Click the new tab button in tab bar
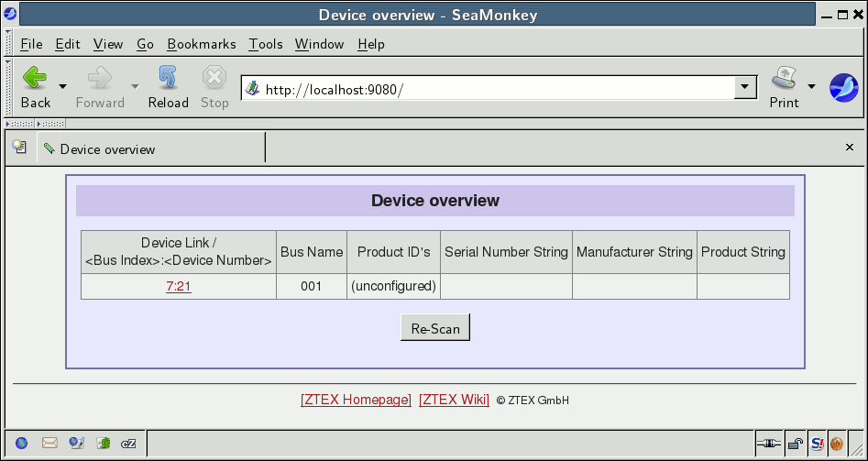Screen dimensions: 868x461 (x=19, y=148)
